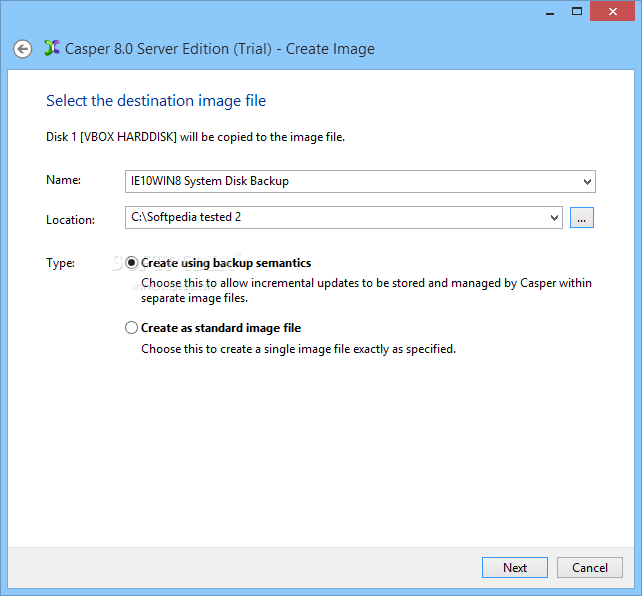Click the Cancel button
The width and height of the screenshot is (642, 596).
(x=590, y=567)
